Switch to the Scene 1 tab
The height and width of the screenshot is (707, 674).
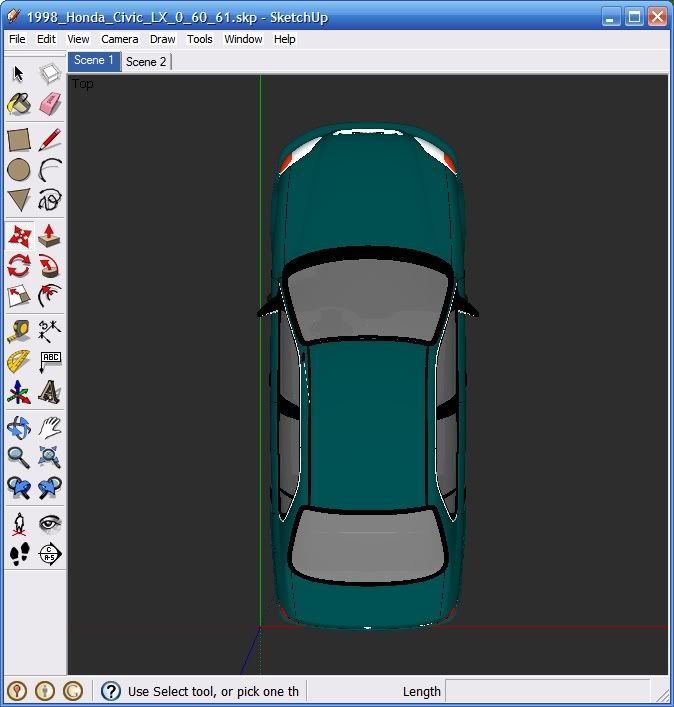pyautogui.click(x=94, y=61)
